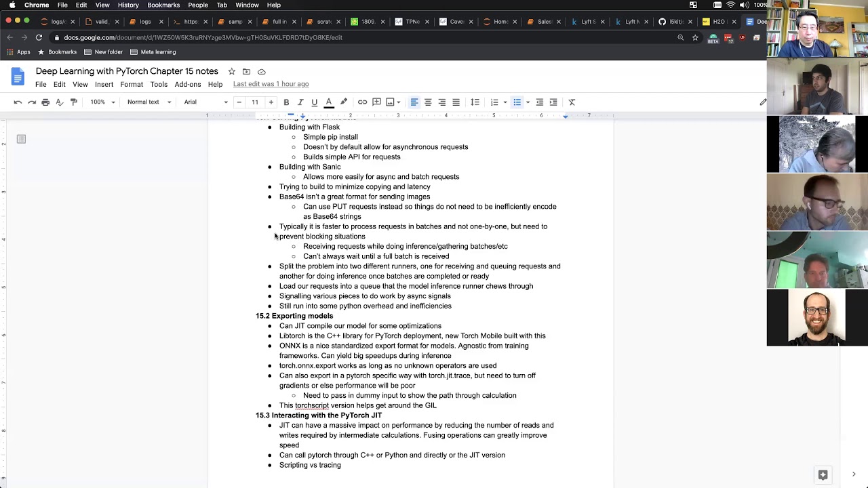
Task: Click the redo arrow icon
Action: (x=32, y=102)
